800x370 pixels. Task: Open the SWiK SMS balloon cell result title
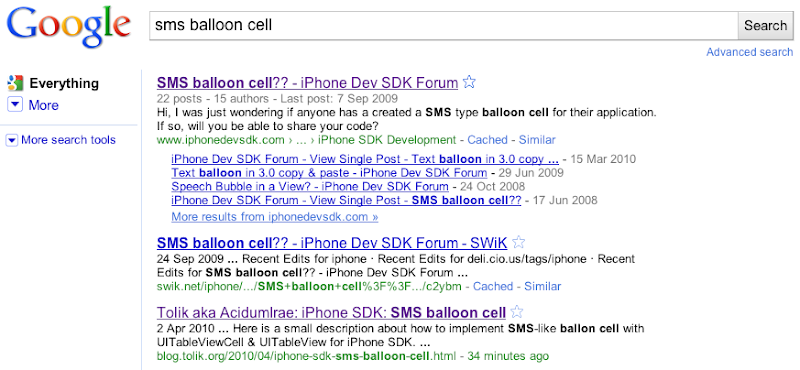click(x=332, y=242)
